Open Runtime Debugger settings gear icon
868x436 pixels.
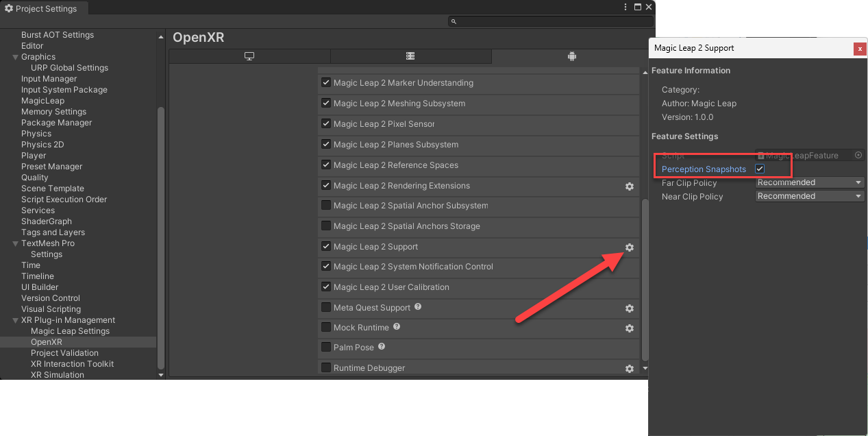(629, 369)
